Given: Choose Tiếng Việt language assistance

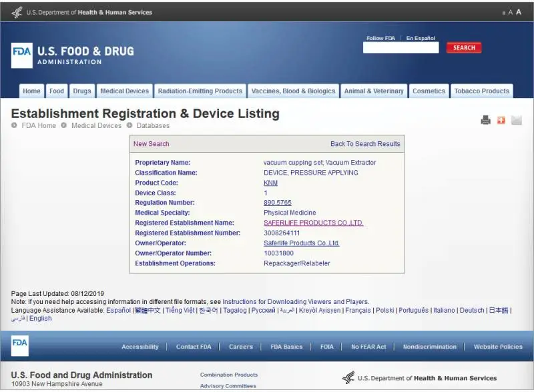Looking at the screenshot, I should [180, 311].
